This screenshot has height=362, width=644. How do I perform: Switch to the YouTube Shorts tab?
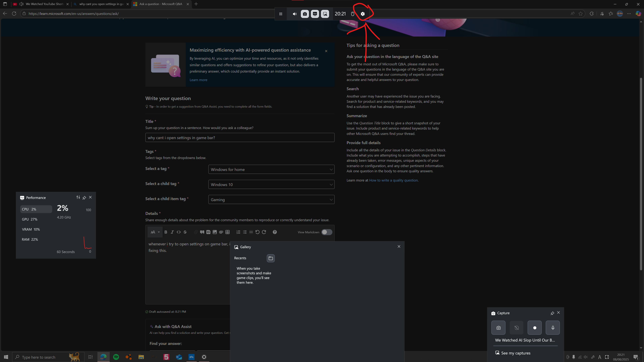(x=41, y=4)
